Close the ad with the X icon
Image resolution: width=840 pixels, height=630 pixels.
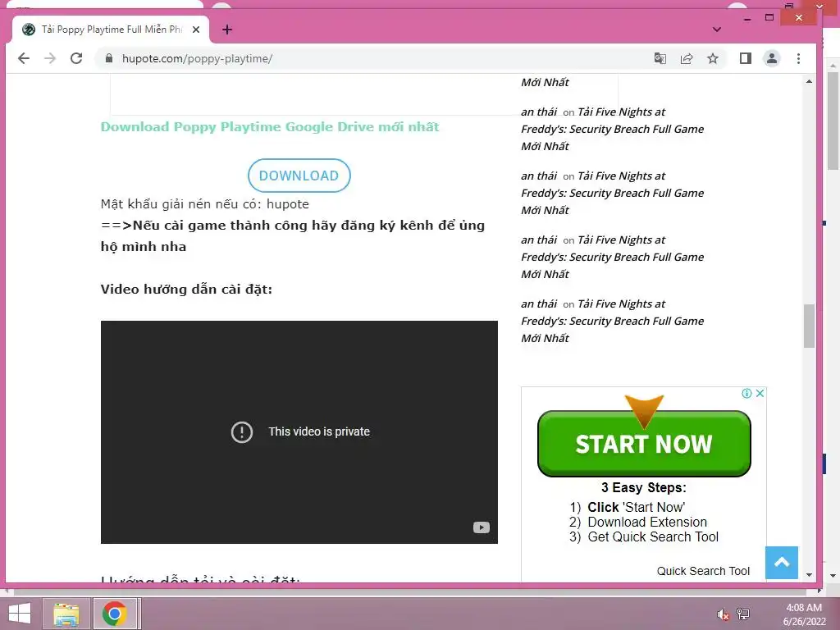click(x=760, y=393)
